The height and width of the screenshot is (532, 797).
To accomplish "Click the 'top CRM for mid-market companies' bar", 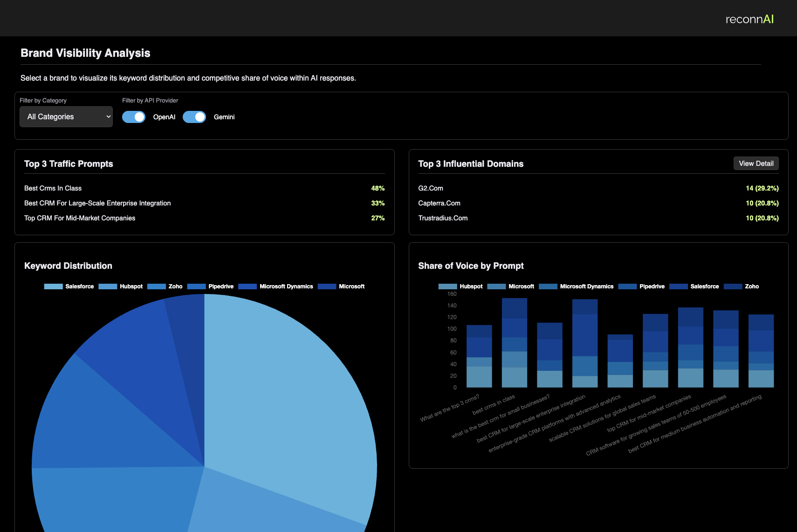I will 691,348.
